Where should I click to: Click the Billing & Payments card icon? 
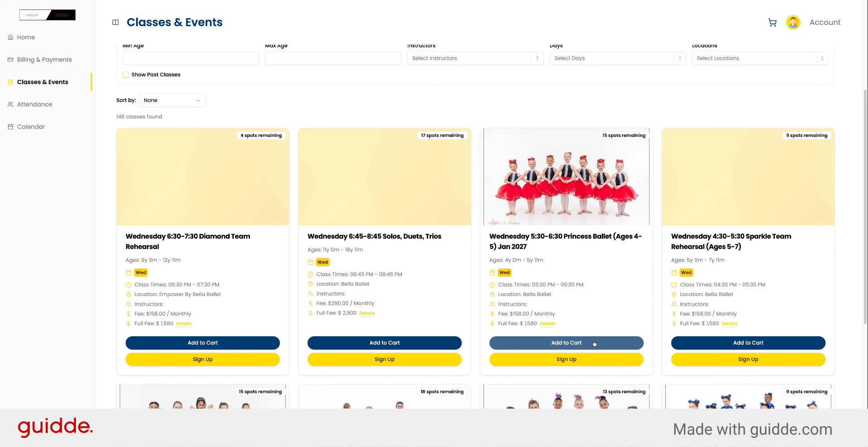coord(10,60)
